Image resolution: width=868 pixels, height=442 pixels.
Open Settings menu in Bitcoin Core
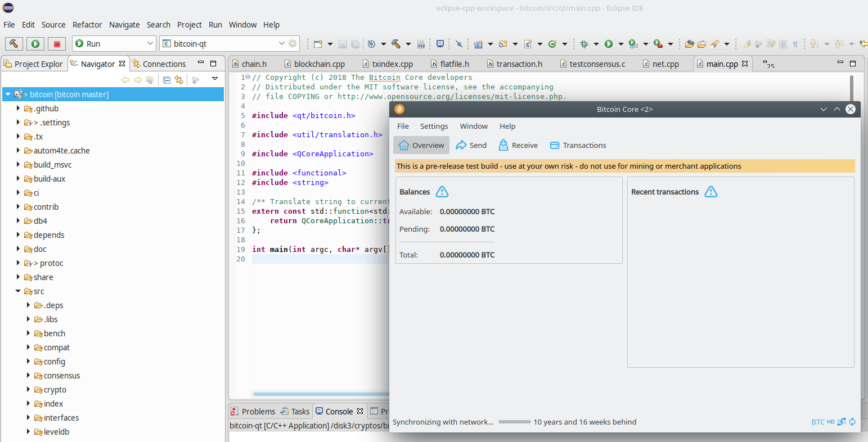(434, 126)
